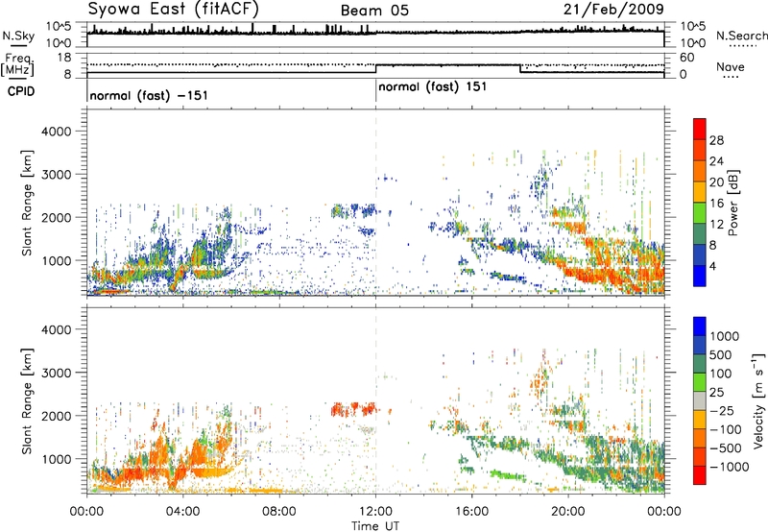Click the "-500" label on velocity color bar
This screenshot has width=768, height=532.
728,448
